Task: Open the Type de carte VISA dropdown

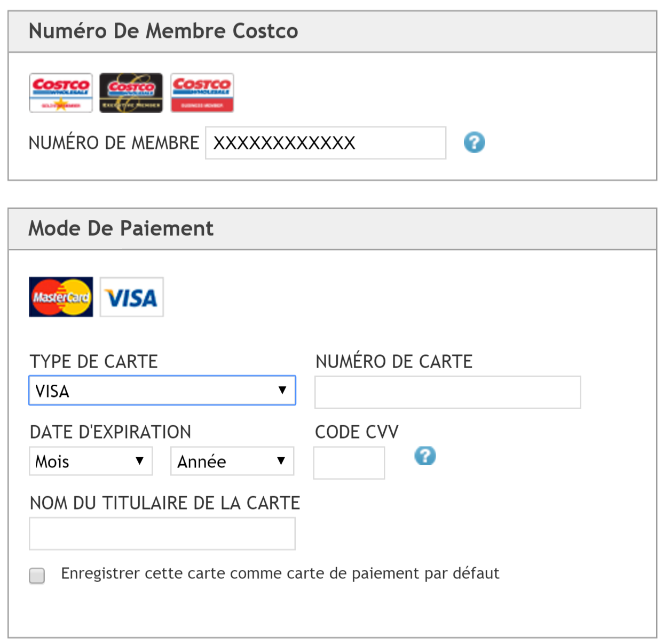Action: 162,391
